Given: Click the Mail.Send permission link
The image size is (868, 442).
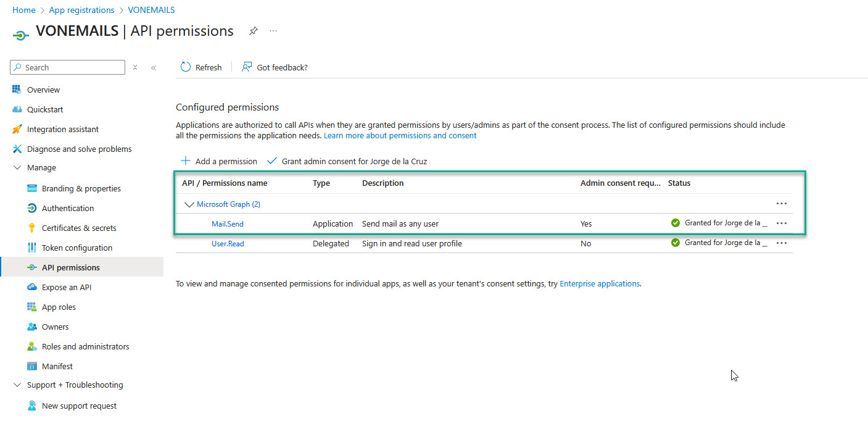Looking at the screenshot, I should [x=228, y=223].
